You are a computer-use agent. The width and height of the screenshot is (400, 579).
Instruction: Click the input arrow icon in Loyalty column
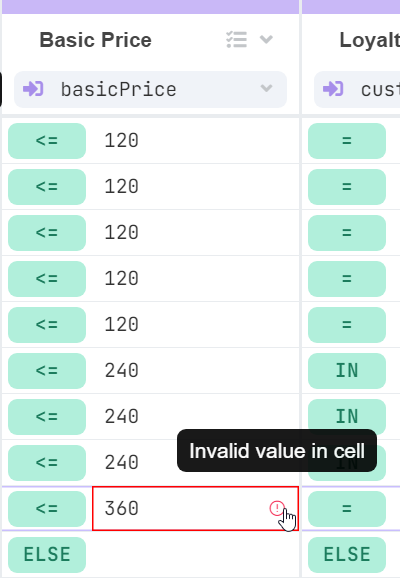333,89
